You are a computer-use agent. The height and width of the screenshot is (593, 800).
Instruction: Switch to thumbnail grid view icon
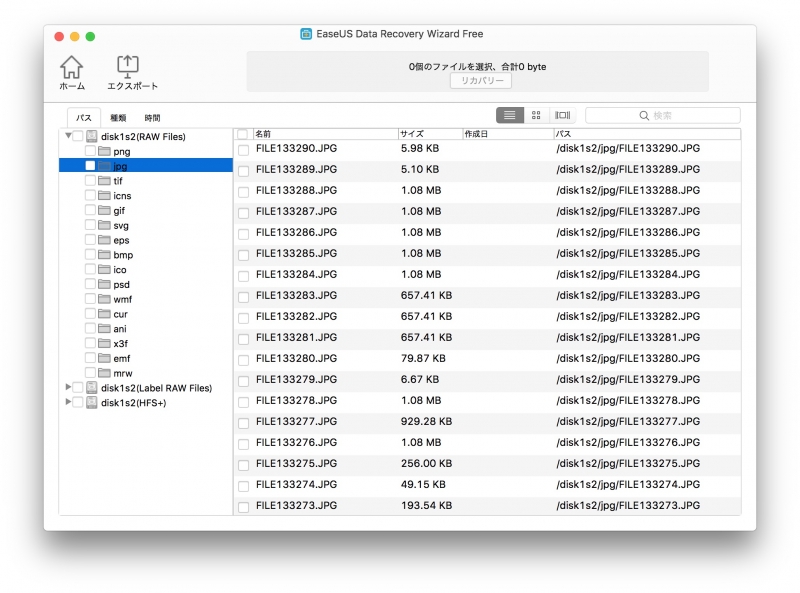(536, 116)
